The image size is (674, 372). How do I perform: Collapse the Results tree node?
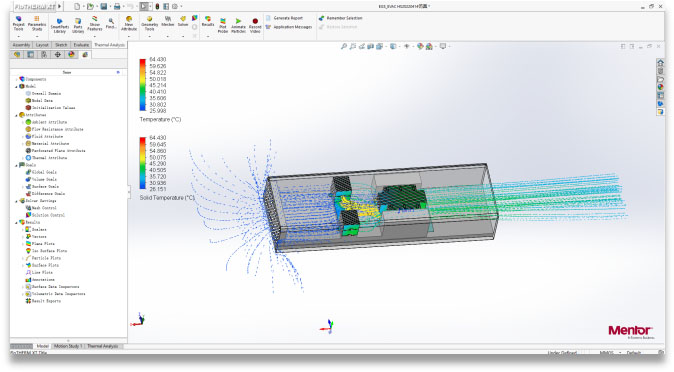click(16, 222)
